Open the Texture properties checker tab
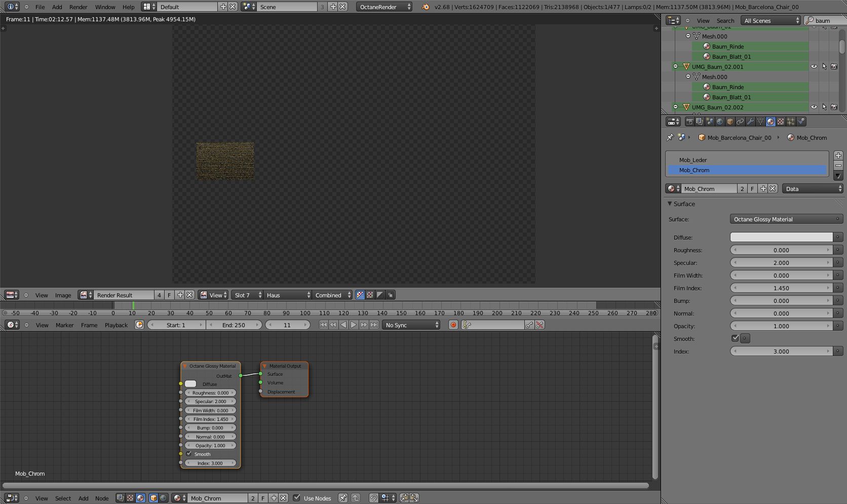 [x=781, y=122]
